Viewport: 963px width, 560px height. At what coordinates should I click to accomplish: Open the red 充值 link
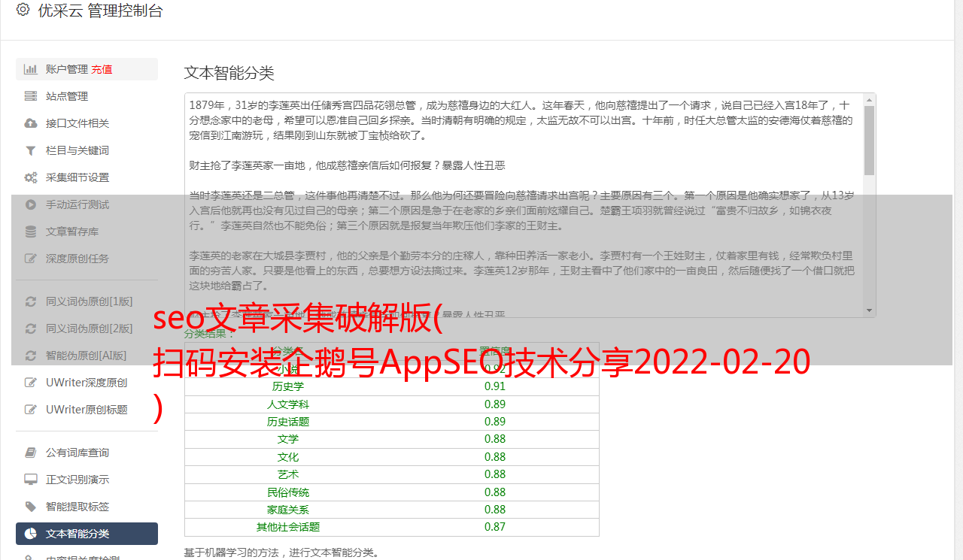(x=102, y=69)
